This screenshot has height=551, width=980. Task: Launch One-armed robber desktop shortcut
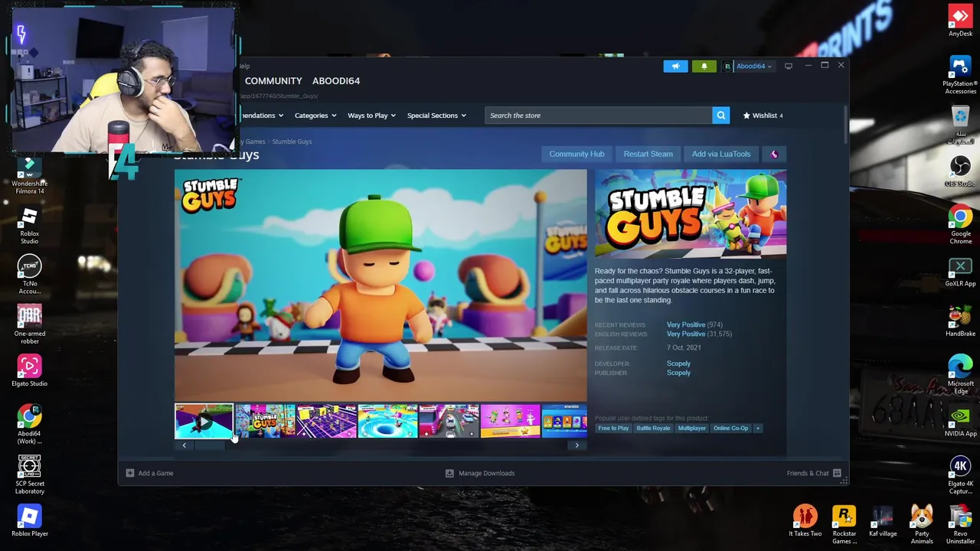[29, 325]
